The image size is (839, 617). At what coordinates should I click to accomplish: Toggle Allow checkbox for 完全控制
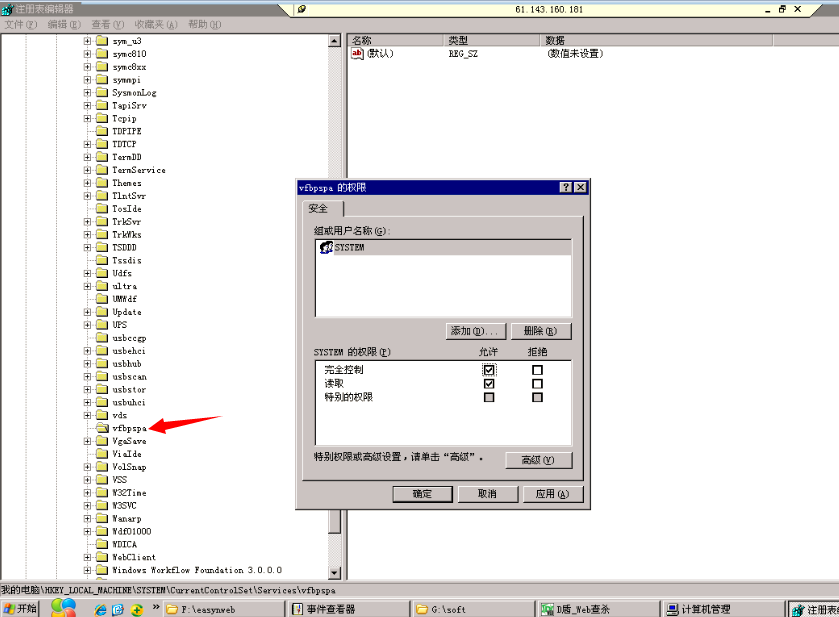point(489,370)
